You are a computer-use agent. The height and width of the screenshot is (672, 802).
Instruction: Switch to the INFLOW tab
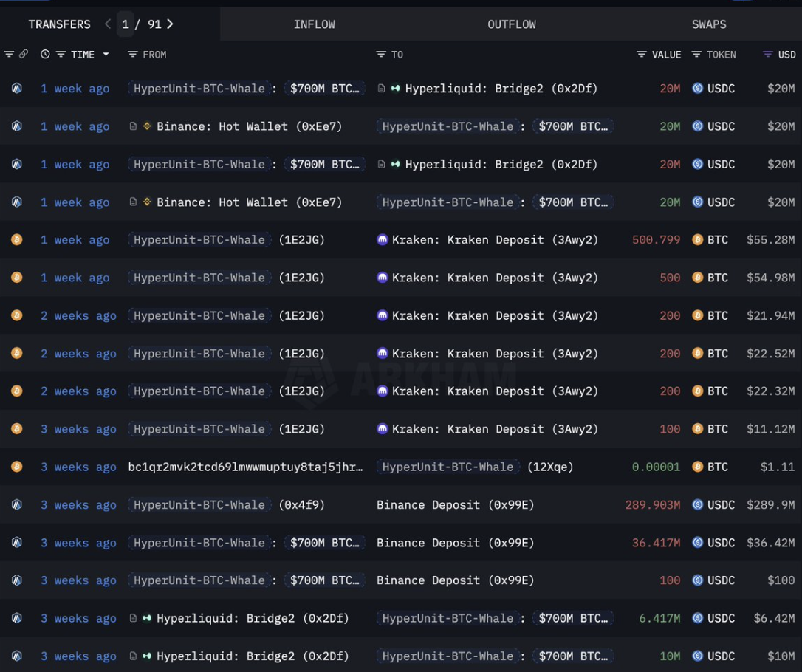[x=314, y=24]
